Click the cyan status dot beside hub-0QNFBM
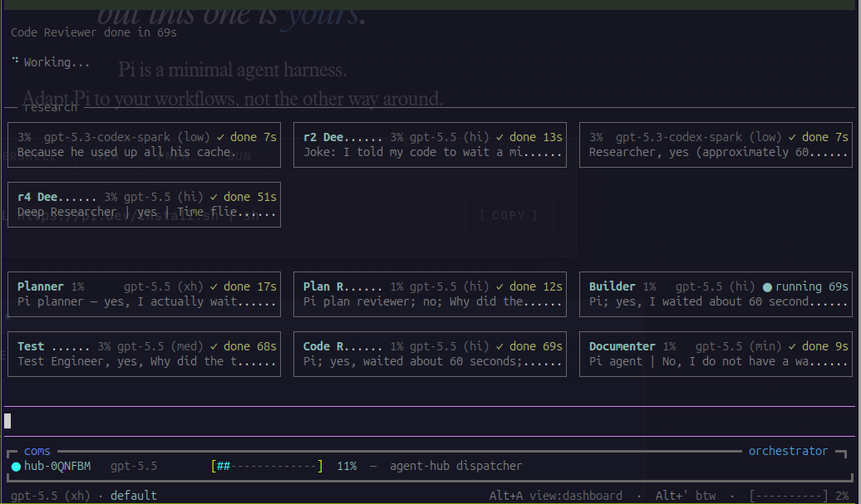The image size is (861, 504). pyautogui.click(x=16, y=467)
